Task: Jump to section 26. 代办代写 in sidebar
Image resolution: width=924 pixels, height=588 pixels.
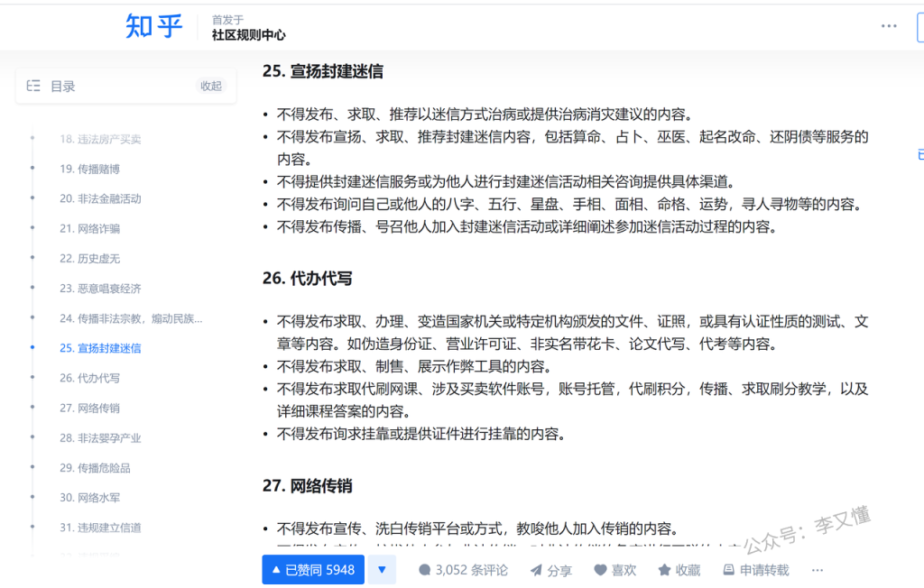Action: click(89, 378)
